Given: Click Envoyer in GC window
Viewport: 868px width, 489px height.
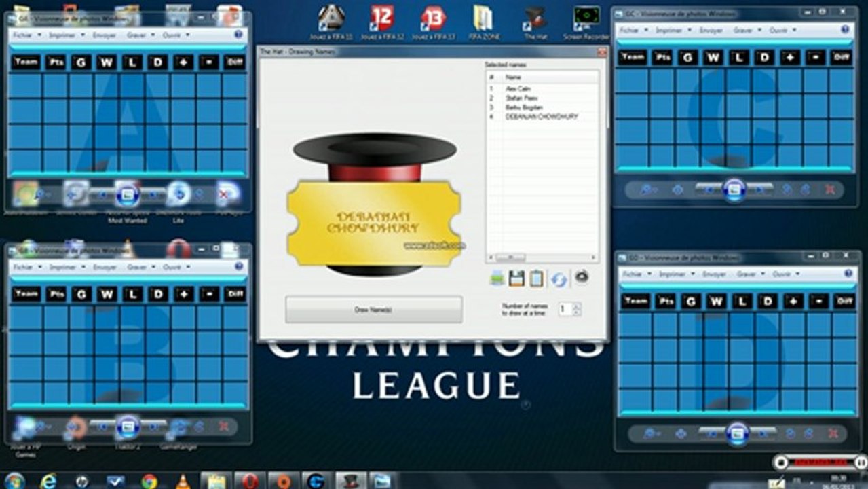Looking at the screenshot, I should point(711,31).
